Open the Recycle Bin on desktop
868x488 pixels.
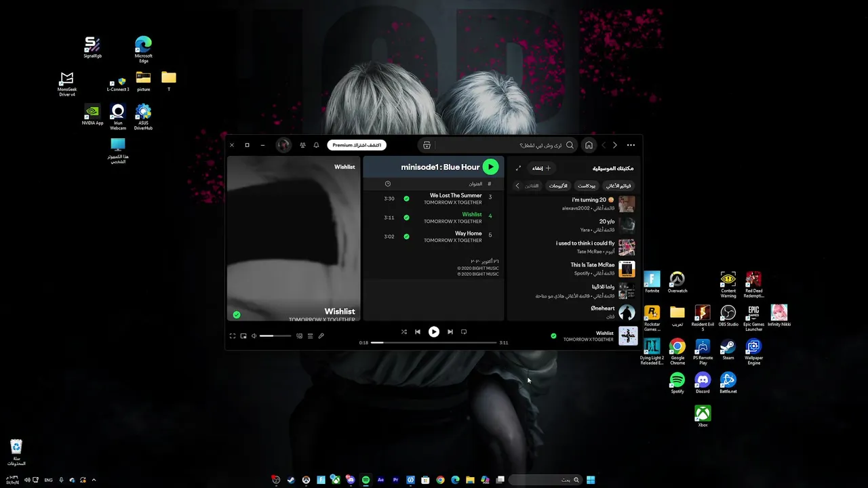[x=16, y=452]
